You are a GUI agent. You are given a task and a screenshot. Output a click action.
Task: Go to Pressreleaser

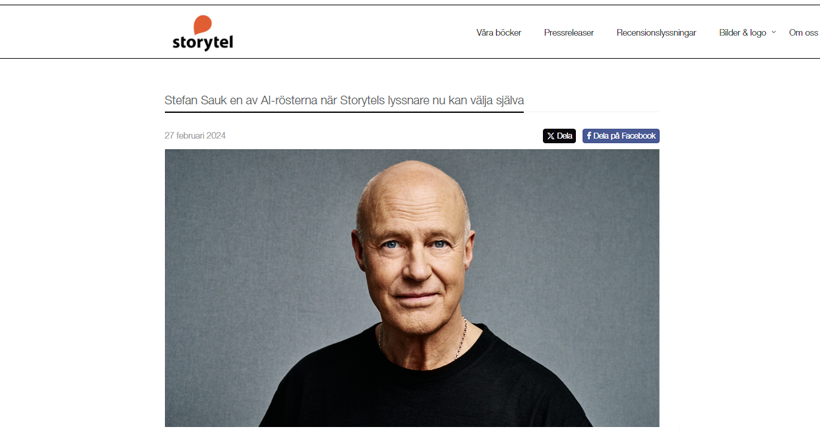coord(568,32)
